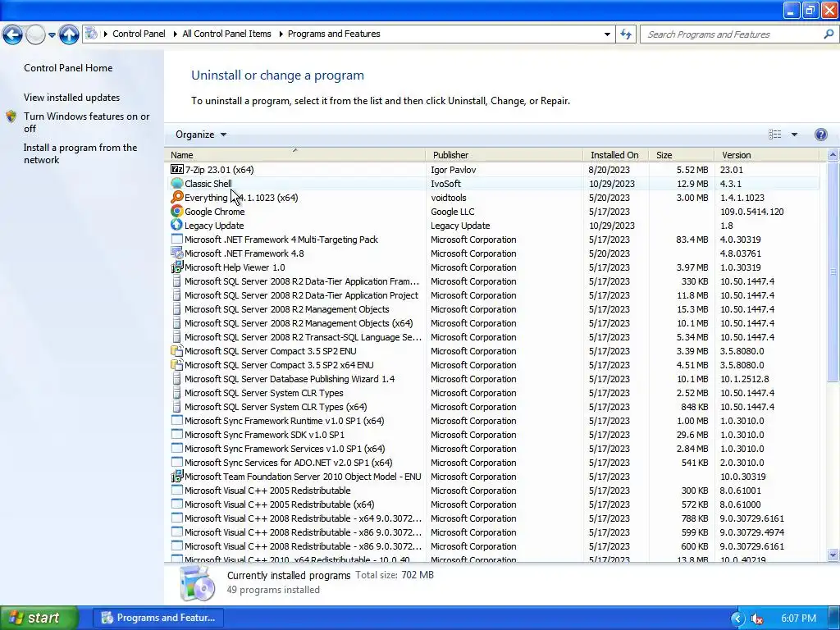840x630 pixels.
Task: Change view using the view layout icon
Action: 774,135
